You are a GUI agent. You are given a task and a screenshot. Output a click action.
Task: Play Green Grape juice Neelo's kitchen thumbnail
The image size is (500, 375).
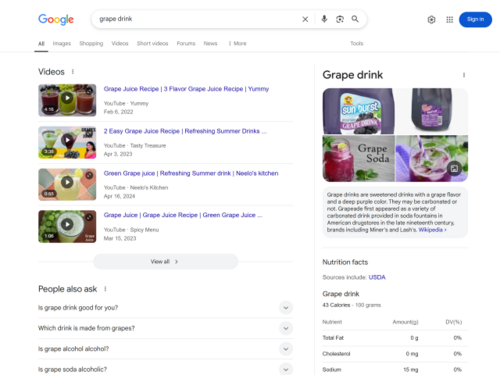(x=67, y=184)
